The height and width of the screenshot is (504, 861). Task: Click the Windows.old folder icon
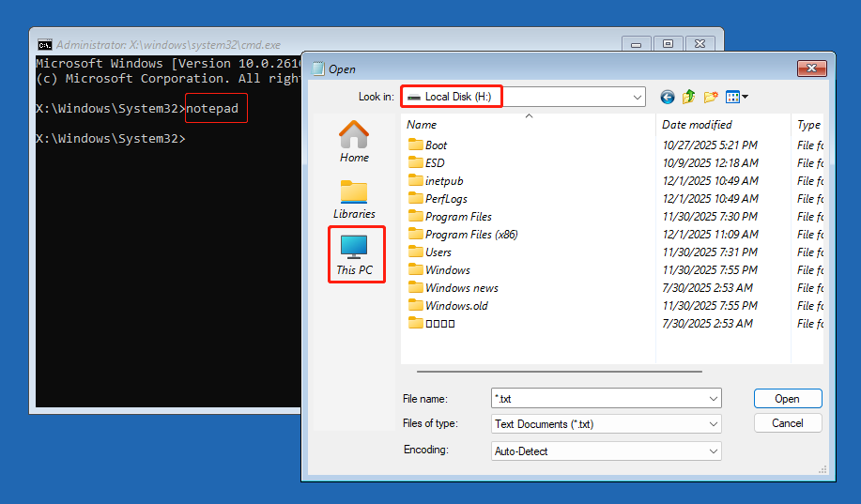tap(416, 305)
